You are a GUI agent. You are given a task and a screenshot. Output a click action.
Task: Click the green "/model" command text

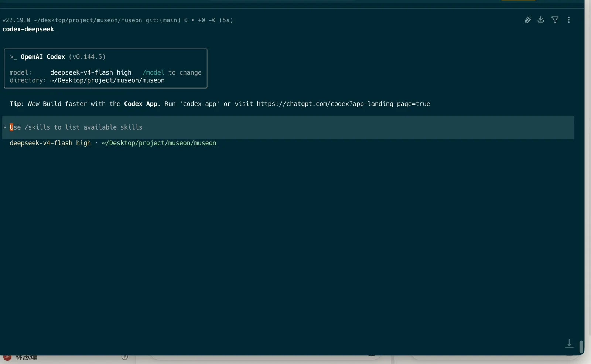click(153, 73)
